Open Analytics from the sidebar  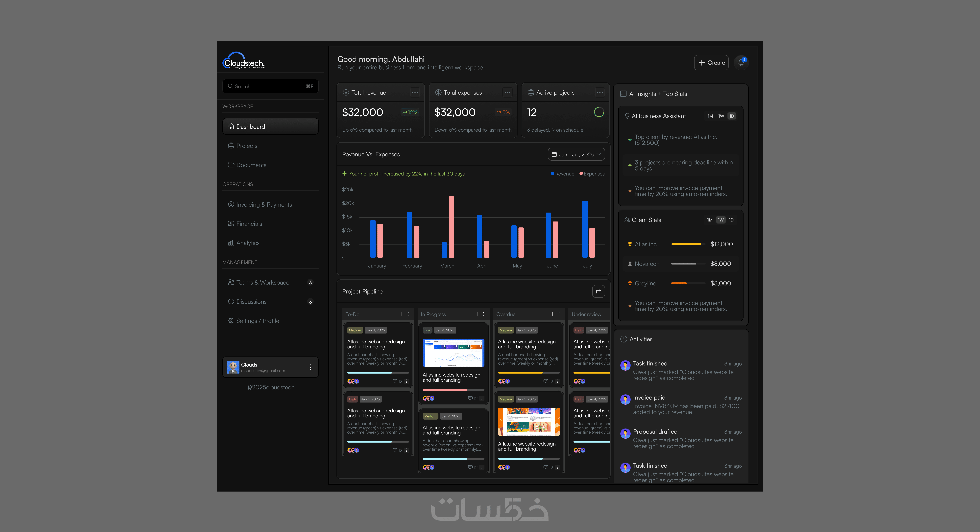tap(248, 243)
